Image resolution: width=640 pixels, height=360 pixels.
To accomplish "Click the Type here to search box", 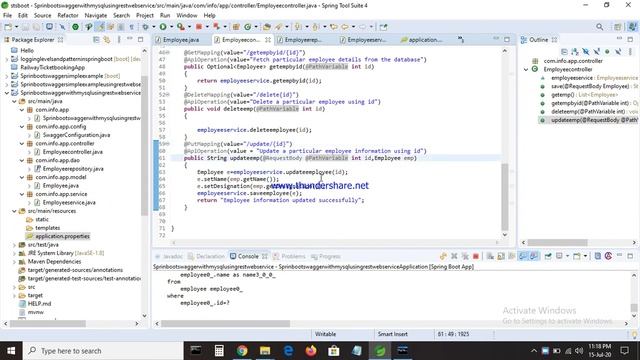I will pos(102,351).
